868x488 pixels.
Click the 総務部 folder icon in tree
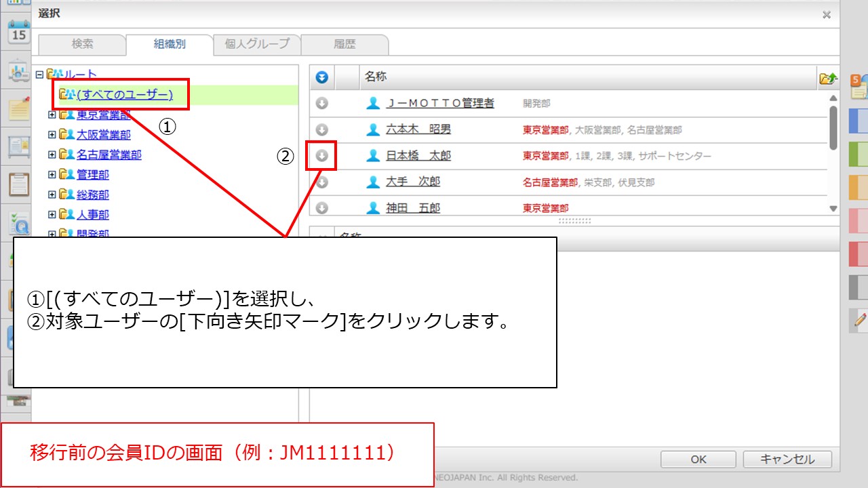[66, 195]
